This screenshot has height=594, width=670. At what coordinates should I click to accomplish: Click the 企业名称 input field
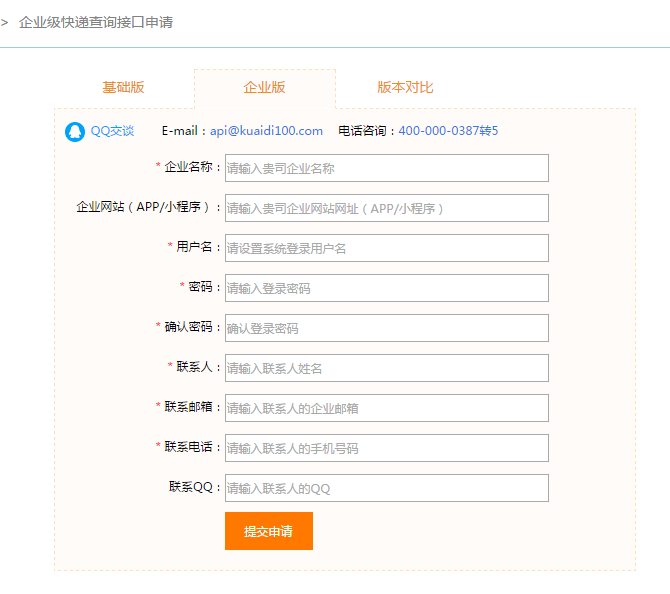click(386, 168)
